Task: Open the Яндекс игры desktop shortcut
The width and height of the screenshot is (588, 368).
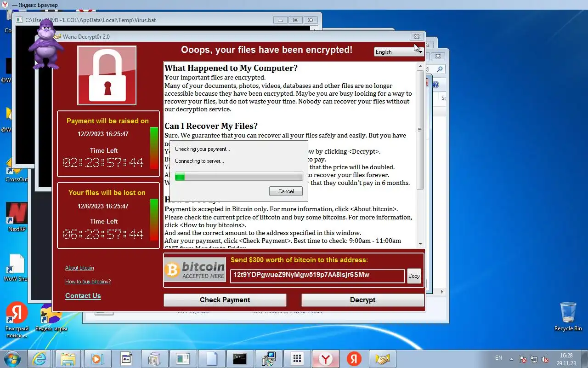Action: coord(51,317)
